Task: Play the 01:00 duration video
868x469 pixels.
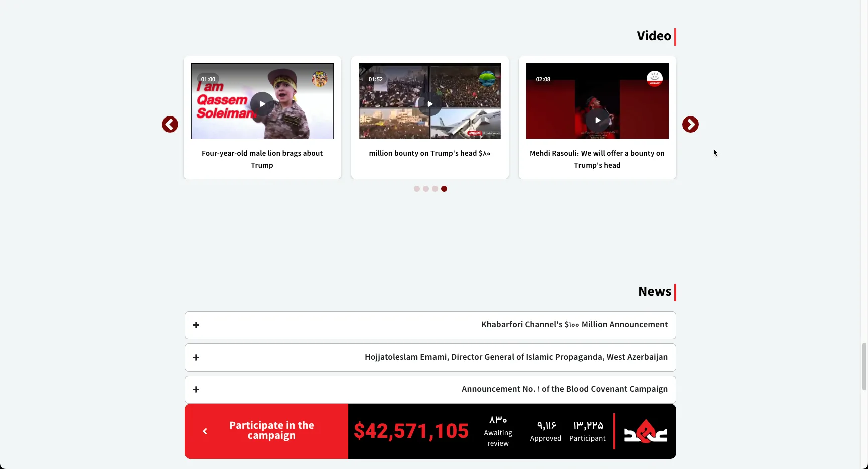Action: pyautogui.click(x=262, y=104)
